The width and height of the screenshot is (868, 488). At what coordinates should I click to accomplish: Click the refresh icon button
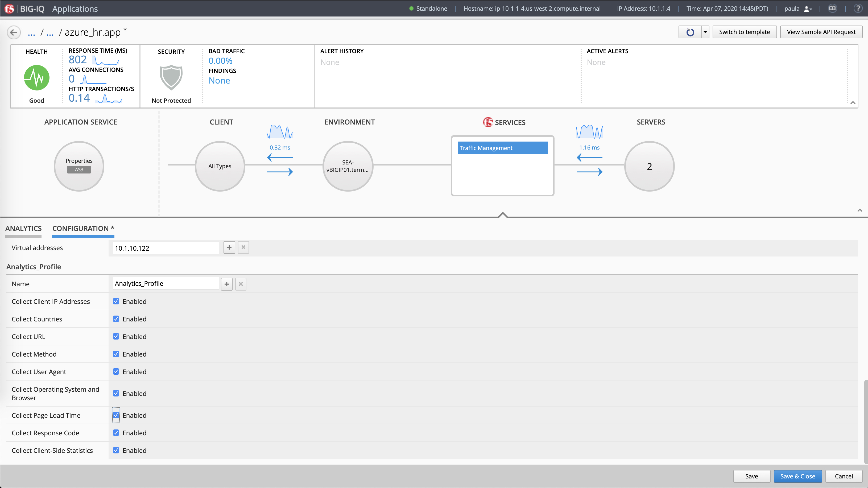(690, 32)
